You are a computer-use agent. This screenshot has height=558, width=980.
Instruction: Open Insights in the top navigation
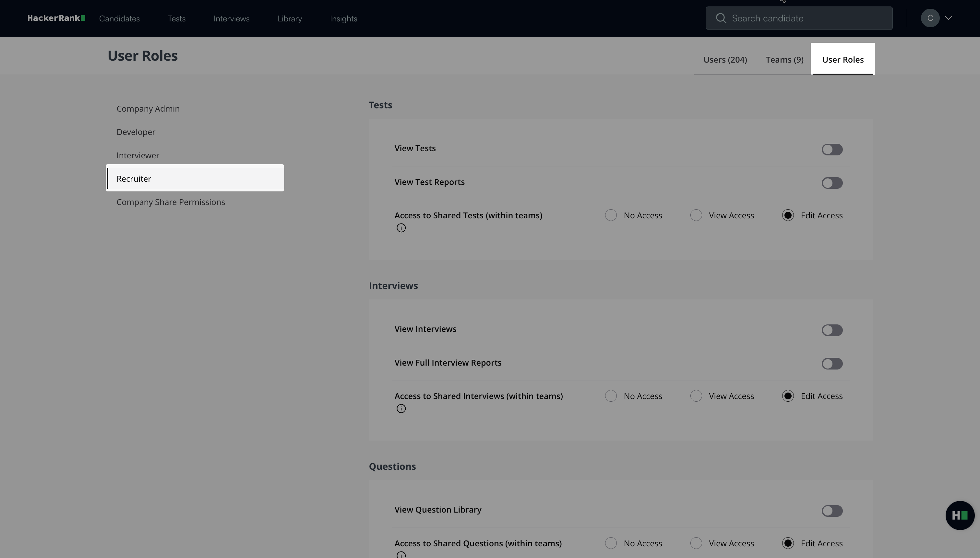pyautogui.click(x=343, y=18)
